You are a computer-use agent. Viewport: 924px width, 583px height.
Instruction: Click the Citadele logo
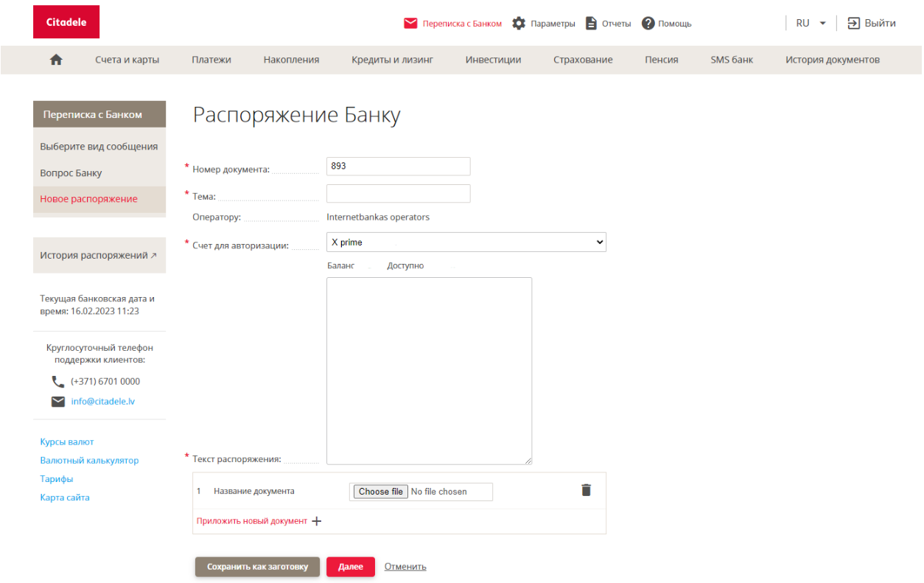(66, 22)
